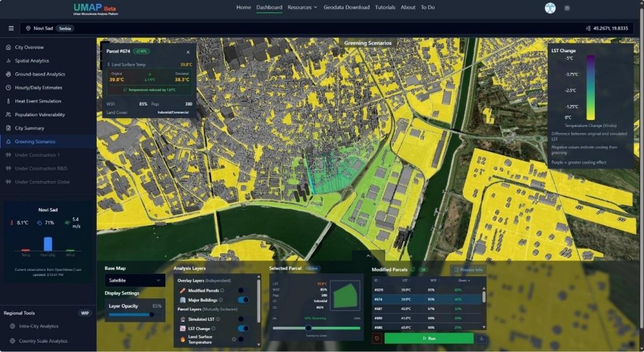Screen dimensions: 644x352
Task: Disable the Major Buildings overlay toggle
Action: click(x=243, y=300)
